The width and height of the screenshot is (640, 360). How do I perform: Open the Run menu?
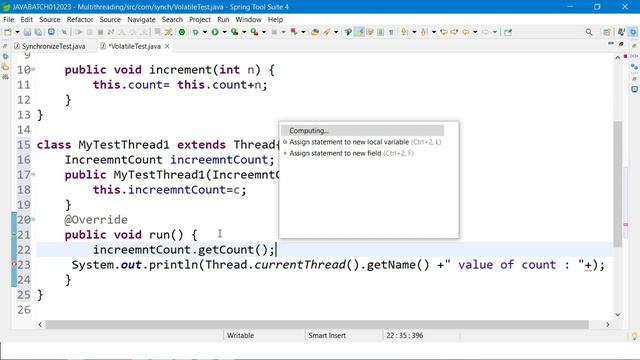[x=223, y=19]
